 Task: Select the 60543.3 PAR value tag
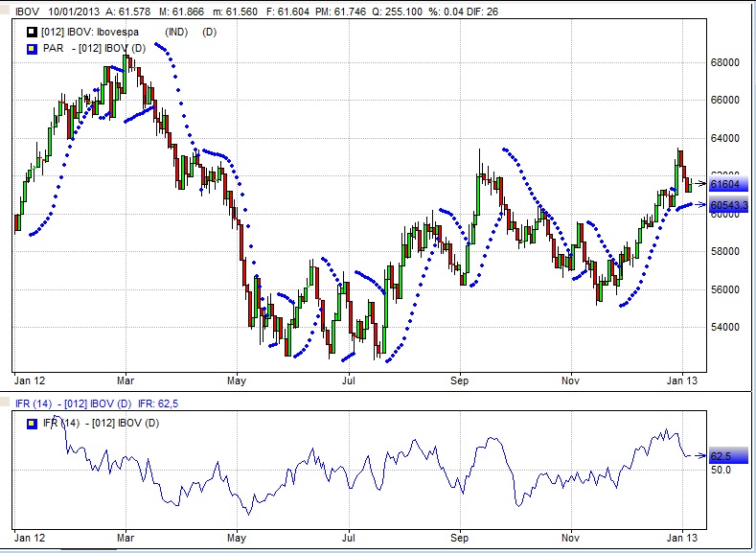[x=730, y=206]
